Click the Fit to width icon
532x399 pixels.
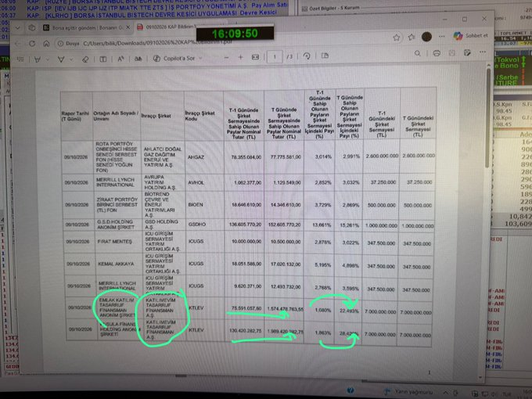255,57
